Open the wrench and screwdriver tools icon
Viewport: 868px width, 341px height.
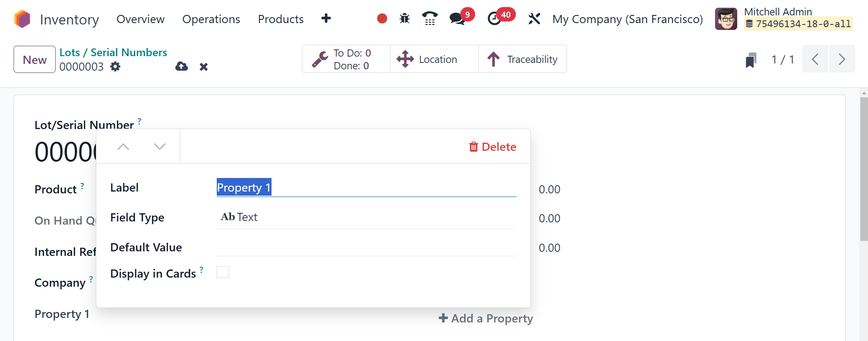pos(534,19)
